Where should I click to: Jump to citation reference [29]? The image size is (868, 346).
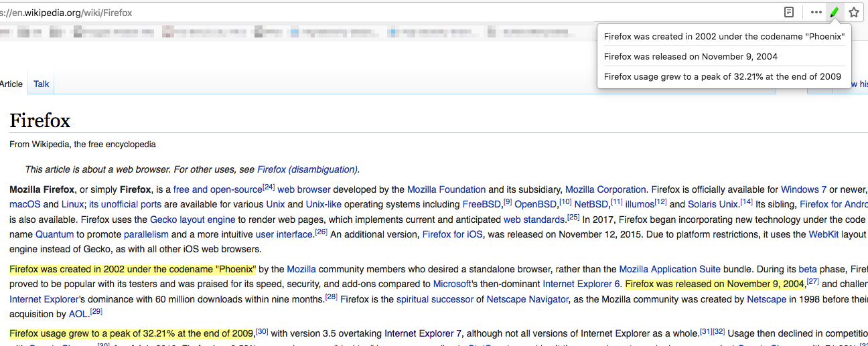click(x=96, y=311)
